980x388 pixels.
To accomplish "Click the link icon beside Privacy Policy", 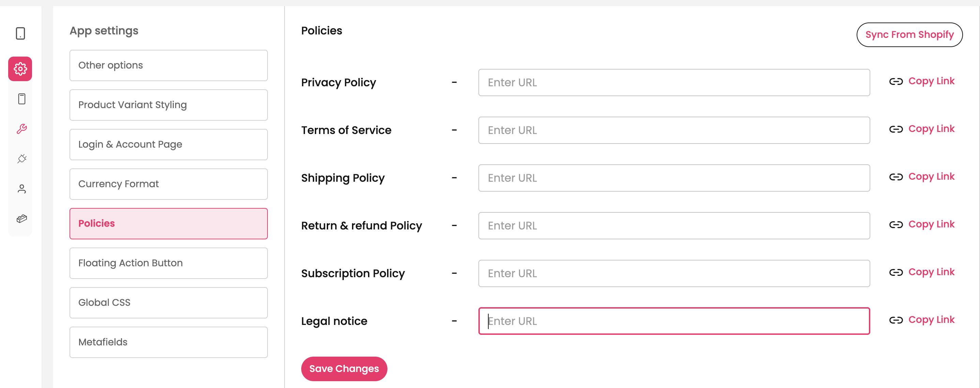I will point(895,81).
